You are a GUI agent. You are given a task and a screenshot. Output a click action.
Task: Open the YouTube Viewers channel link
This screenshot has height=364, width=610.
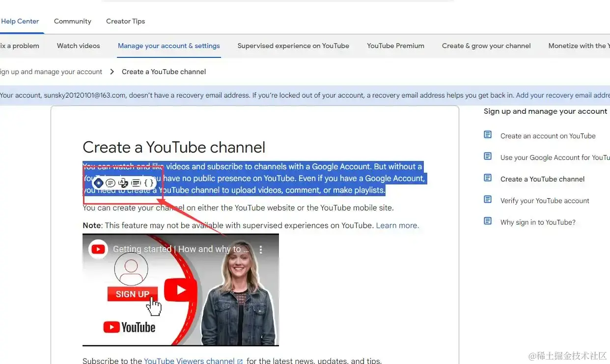pyautogui.click(x=189, y=361)
